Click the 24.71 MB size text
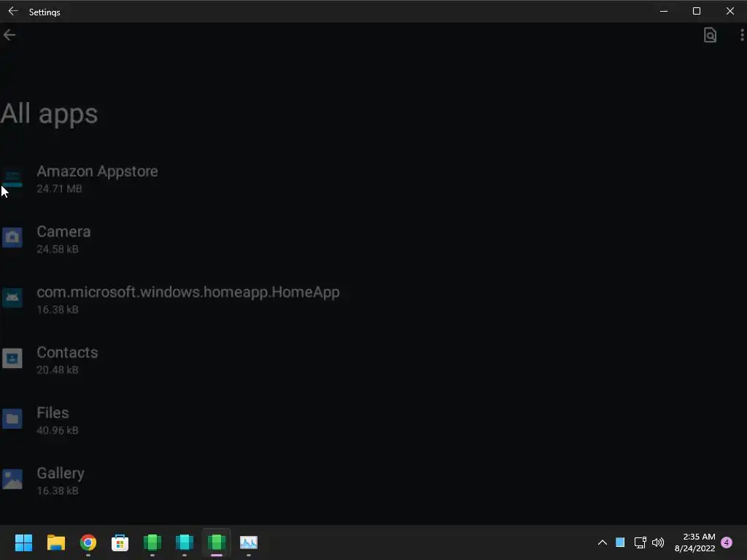 pos(59,189)
